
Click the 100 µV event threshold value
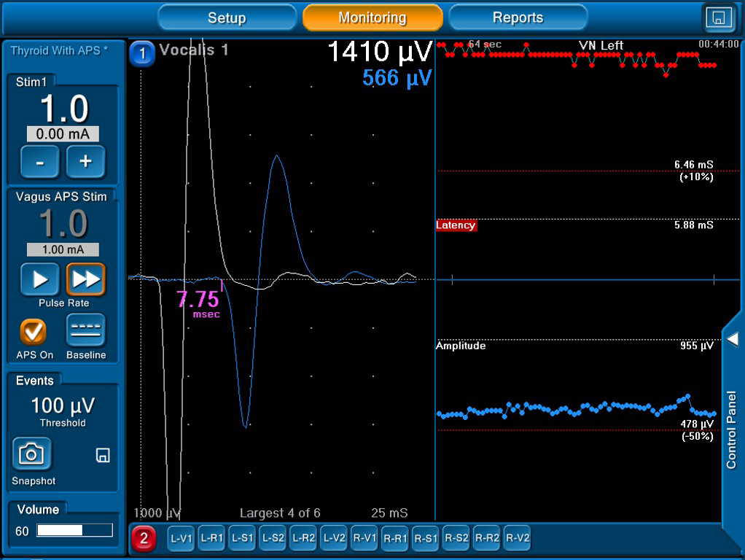point(63,405)
